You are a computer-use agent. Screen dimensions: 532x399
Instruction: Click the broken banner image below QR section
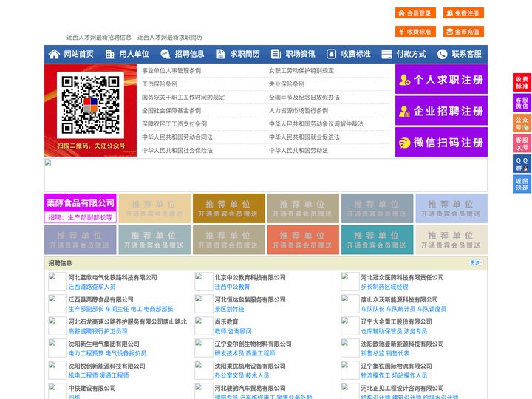(266, 175)
